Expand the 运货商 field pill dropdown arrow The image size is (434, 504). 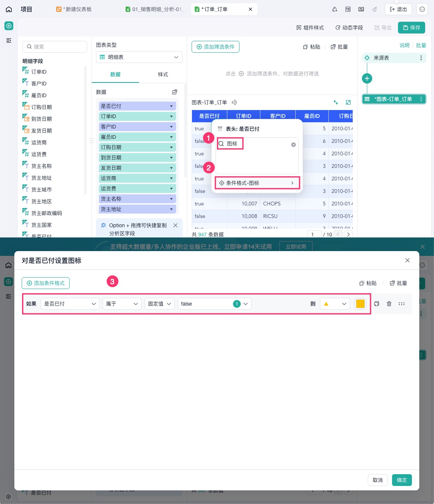[171, 178]
